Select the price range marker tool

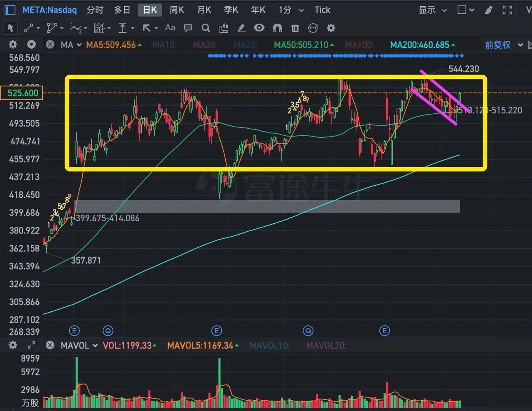tap(123, 28)
